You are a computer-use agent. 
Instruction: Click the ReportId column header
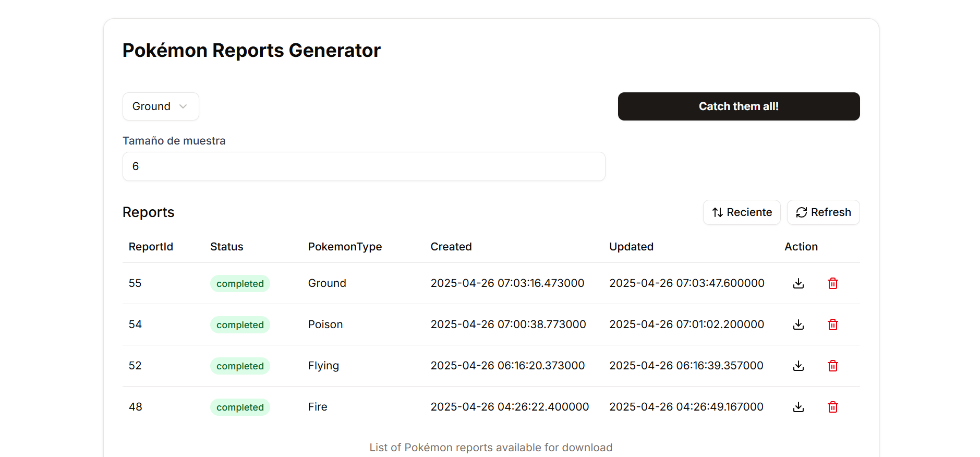click(x=151, y=247)
